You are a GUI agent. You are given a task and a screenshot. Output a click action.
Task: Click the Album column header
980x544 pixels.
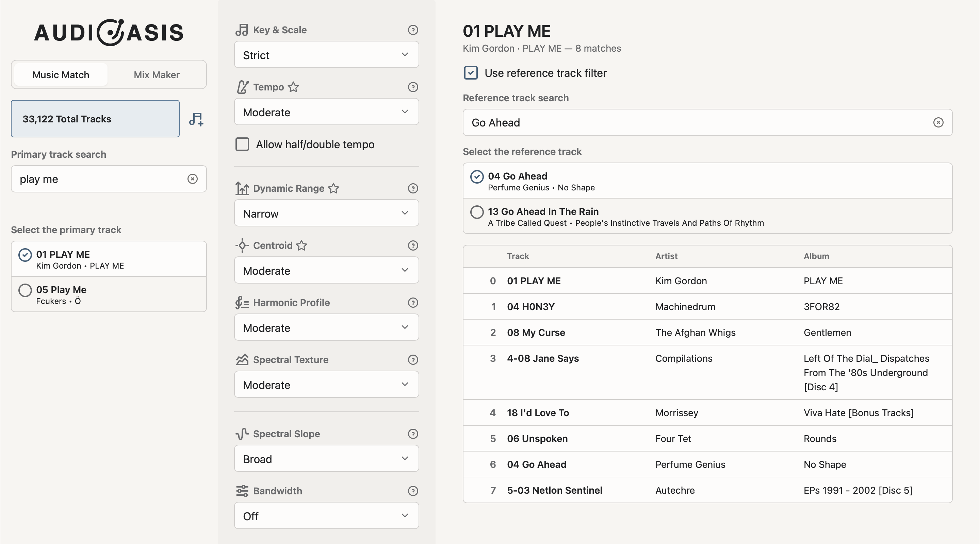click(x=816, y=256)
